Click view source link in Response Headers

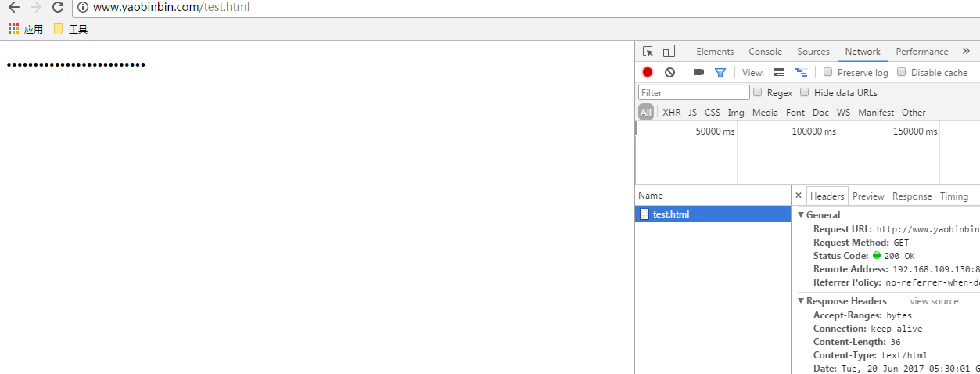click(x=934, y=301)
